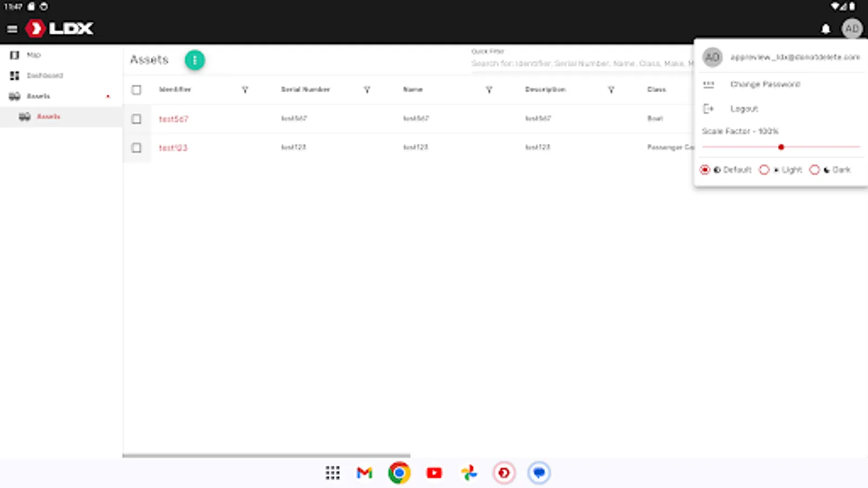Select the Dark theme radio button
Viewport: 868px width, 488px height.
coord(814,169)
